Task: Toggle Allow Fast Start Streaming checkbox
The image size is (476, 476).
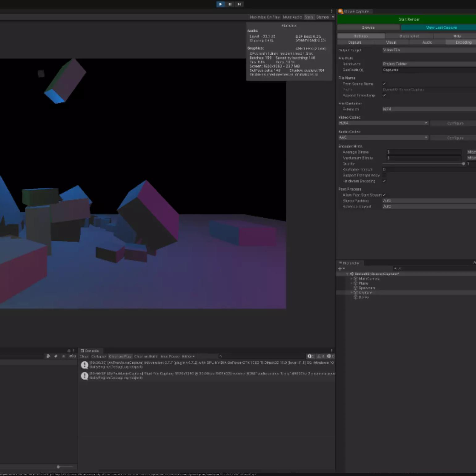Action: (x=384, y=195)
